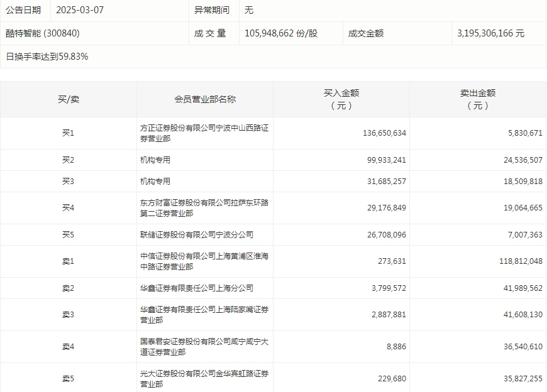
Task: Click sell amount 19,064,665
Action: [523, 208]
